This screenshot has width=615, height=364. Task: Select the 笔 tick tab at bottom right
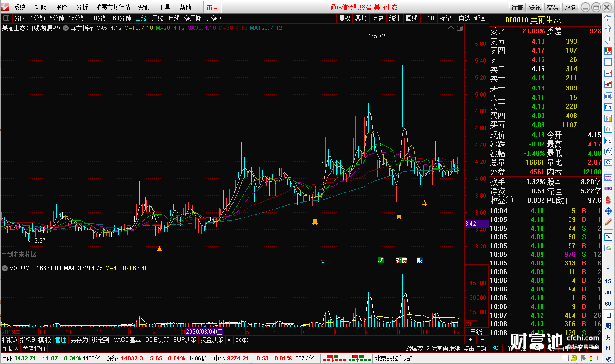pos(496,349)
